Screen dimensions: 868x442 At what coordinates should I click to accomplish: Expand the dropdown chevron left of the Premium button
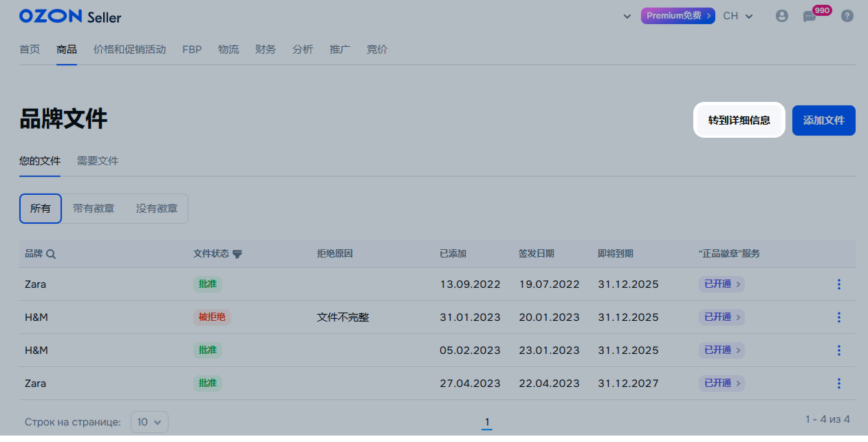pyautogui.click(x=627, y=17)
